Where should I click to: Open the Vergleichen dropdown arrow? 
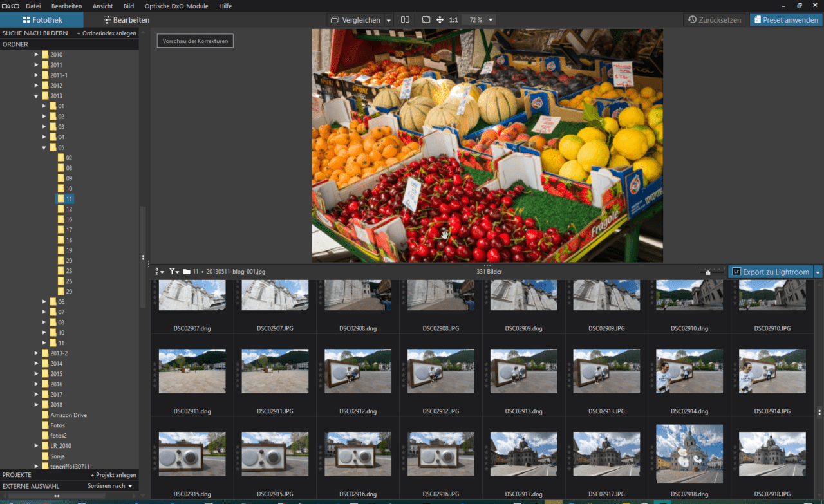[389, 20]
